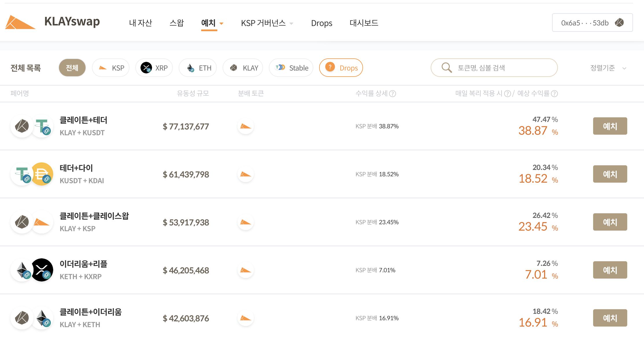Toggle the Stable filter chip

pos(291,68)
